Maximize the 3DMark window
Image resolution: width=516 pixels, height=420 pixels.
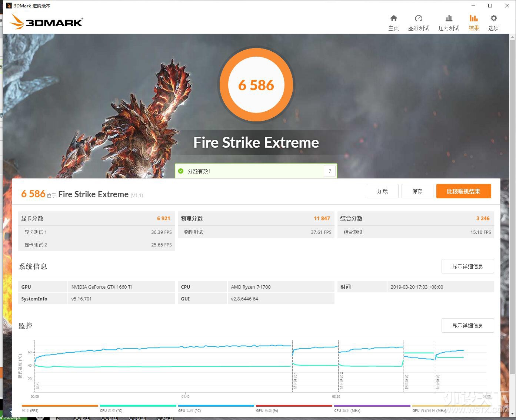(x=490, y=6)
